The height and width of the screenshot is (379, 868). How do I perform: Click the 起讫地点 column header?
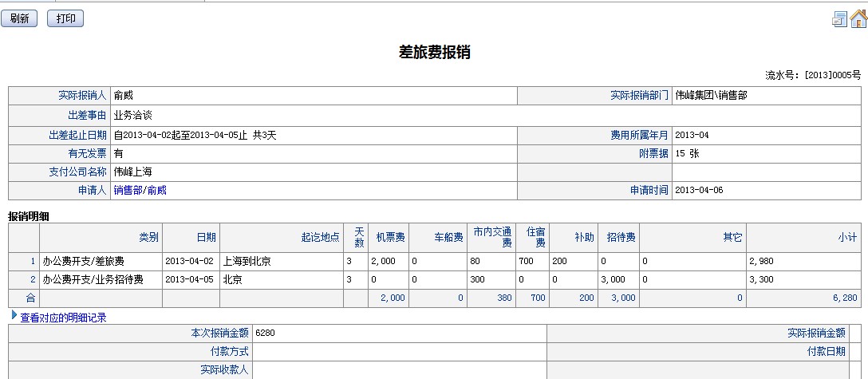click(321, 237)
